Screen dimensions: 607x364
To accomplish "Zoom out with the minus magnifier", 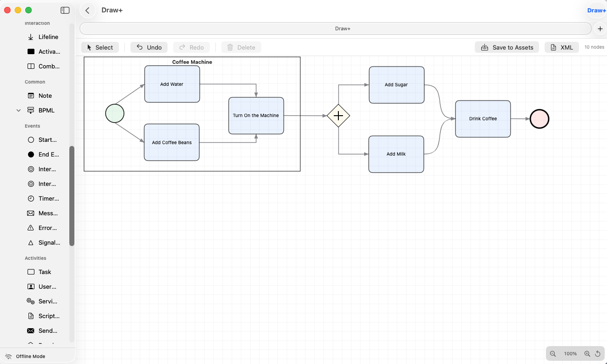I will point(553,354).
